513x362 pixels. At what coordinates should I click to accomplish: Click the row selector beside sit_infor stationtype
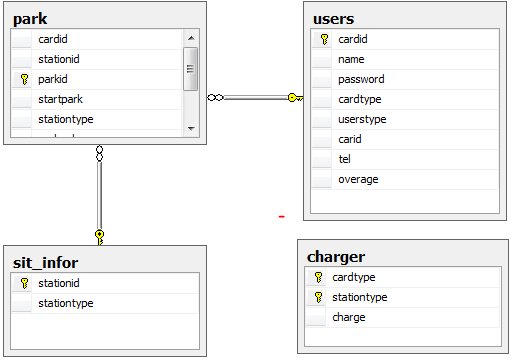[22, 303]
